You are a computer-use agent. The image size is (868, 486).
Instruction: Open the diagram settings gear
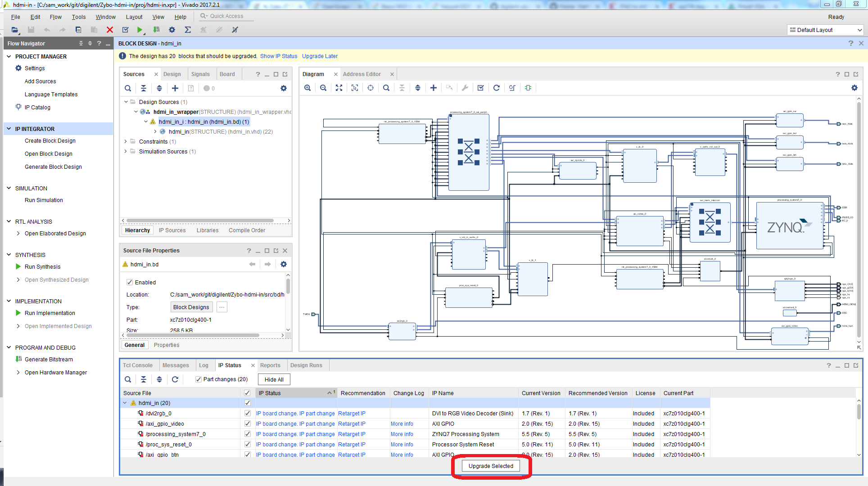(x=854, y=88)
